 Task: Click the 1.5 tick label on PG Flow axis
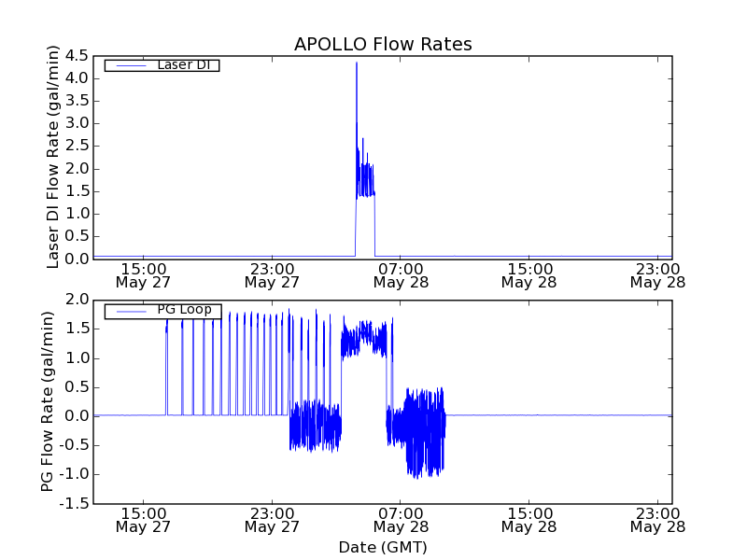pyautogui.click(x=78, y=329)
